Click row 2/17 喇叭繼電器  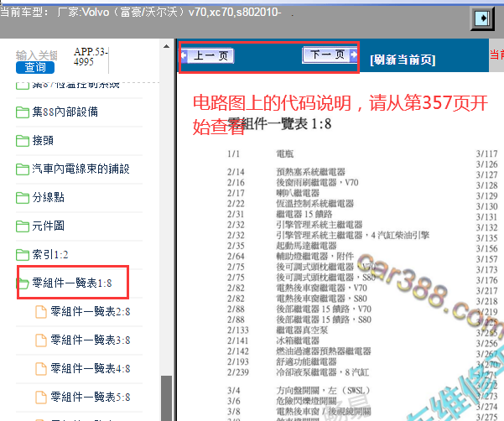pos(273,193)
